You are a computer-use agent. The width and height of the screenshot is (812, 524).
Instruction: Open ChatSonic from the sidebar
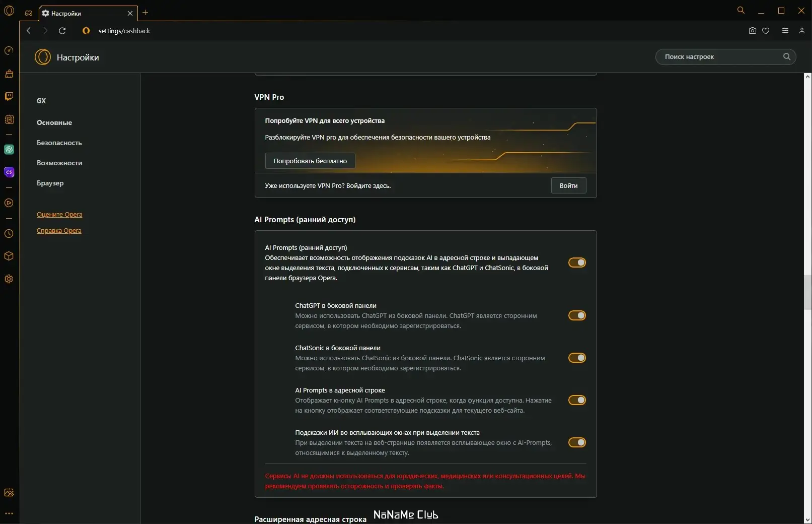(x=9, y=172)
